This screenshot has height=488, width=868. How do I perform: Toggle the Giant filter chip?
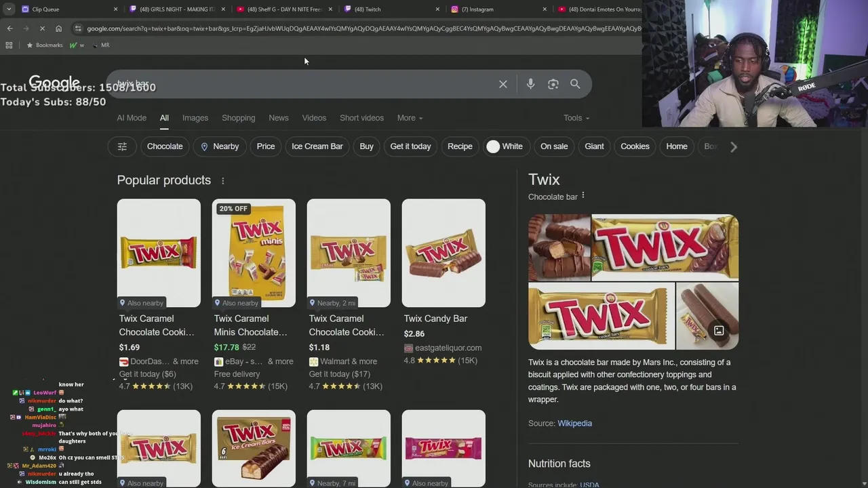[x=594, y=146]
